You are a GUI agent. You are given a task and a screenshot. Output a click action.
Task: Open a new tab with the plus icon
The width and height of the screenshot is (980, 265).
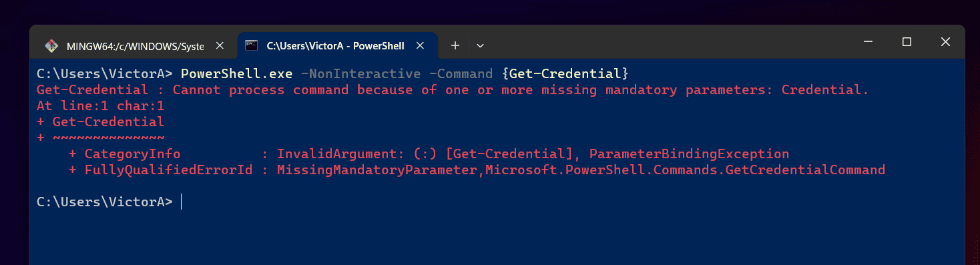click(x=455, y=46)
